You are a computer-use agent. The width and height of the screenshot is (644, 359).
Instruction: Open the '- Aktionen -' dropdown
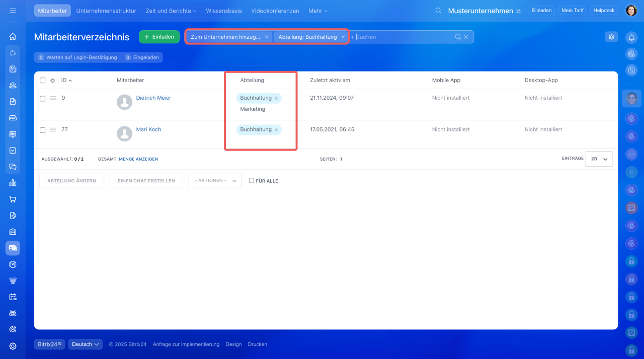point(215,181)
